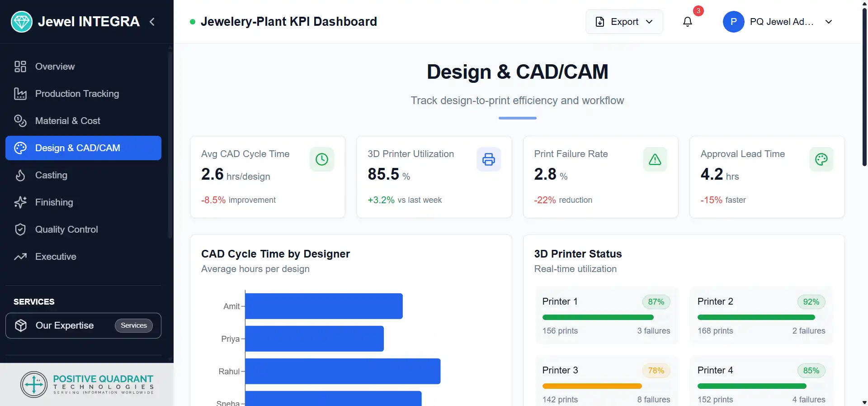Click the Material & Cost coins icon
The width and height of the screenshot is (868, 406).
click(20, 121)
